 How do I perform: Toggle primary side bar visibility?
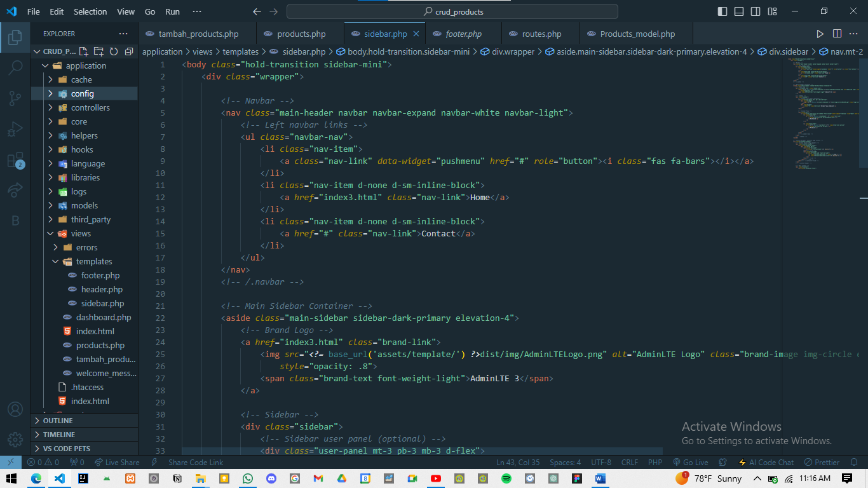pos(722,11)
